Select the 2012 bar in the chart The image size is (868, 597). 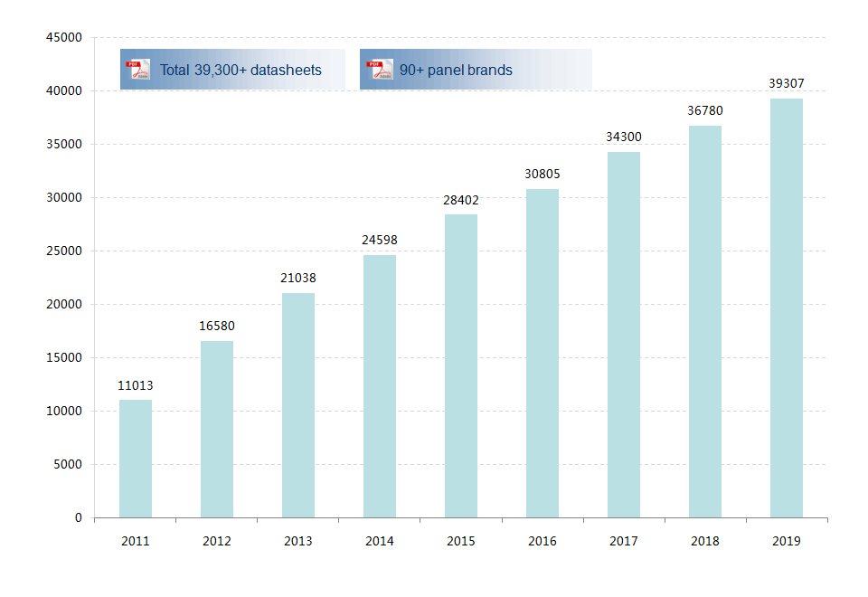(217, 429)
